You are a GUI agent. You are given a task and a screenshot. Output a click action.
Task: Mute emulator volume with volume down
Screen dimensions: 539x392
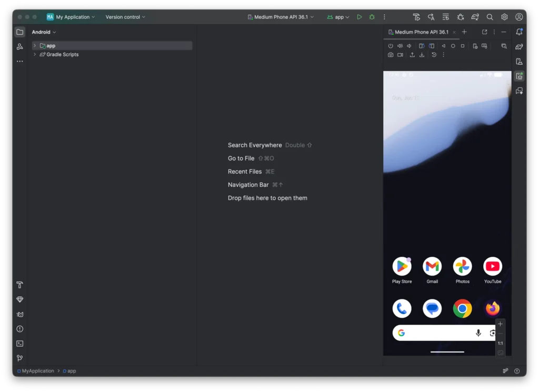coord(409,46)
